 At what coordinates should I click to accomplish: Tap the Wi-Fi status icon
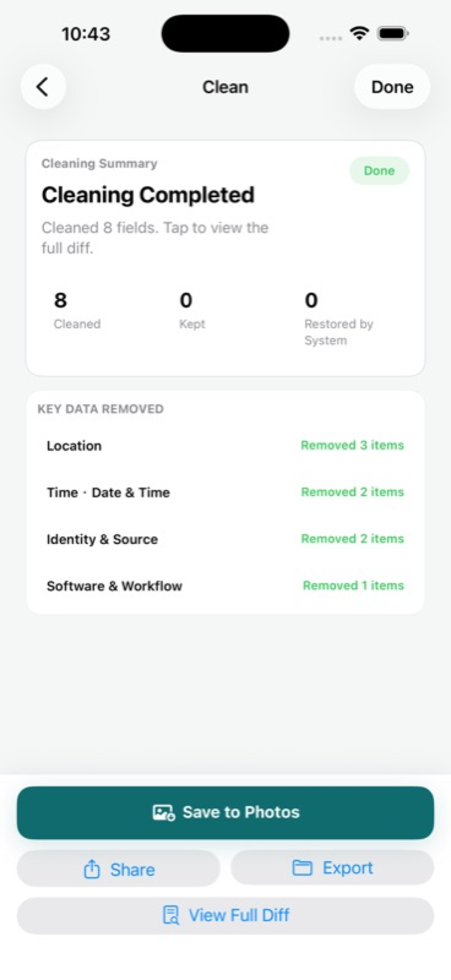(359, 33)
